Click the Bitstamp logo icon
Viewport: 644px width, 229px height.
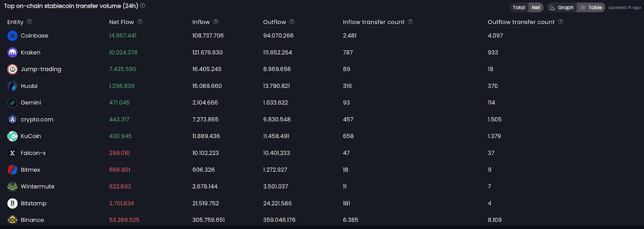[12, 203]
